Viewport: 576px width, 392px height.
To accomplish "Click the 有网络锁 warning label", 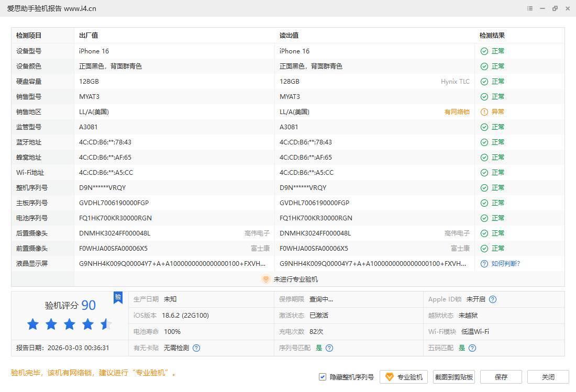I will click(x=457, y=112).
